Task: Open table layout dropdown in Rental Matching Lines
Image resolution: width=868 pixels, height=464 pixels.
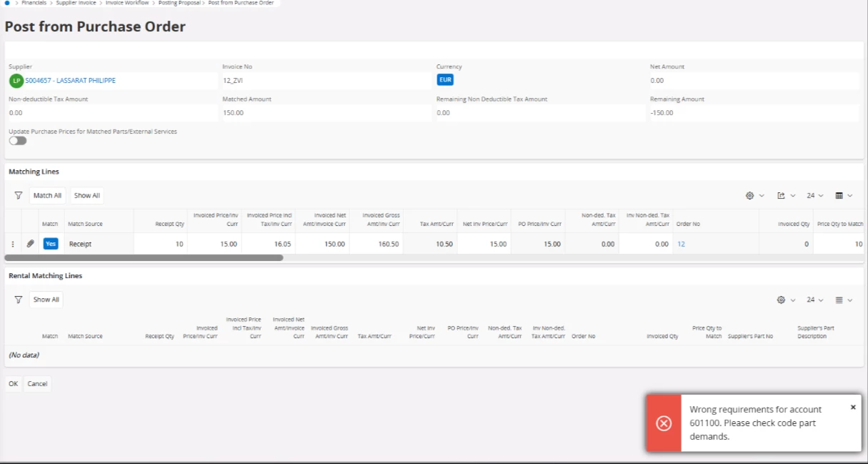Action: tap(844, 300)
